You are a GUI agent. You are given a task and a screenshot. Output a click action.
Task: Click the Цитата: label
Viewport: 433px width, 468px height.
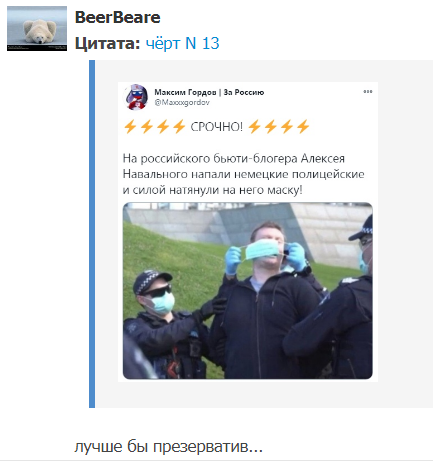(107, 44)
